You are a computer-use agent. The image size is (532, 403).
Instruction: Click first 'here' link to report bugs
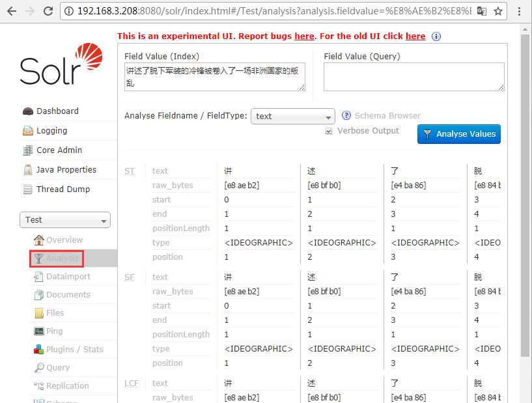[x=304, y=36]
